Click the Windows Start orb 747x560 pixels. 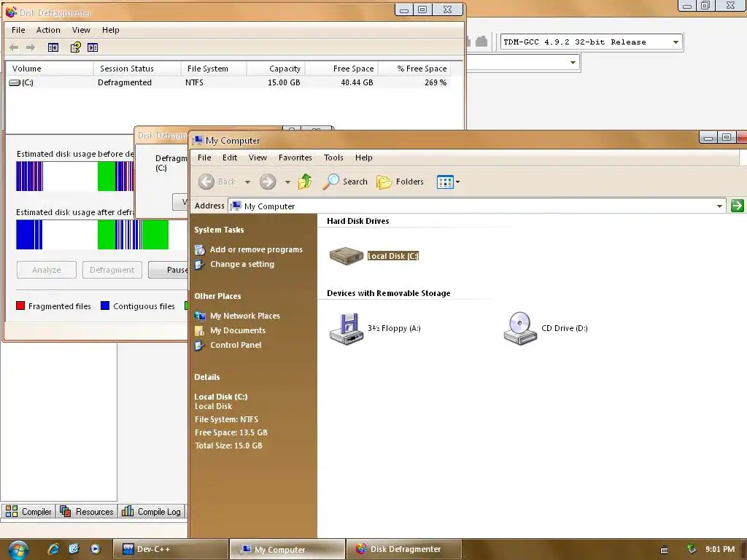[18, 550]
